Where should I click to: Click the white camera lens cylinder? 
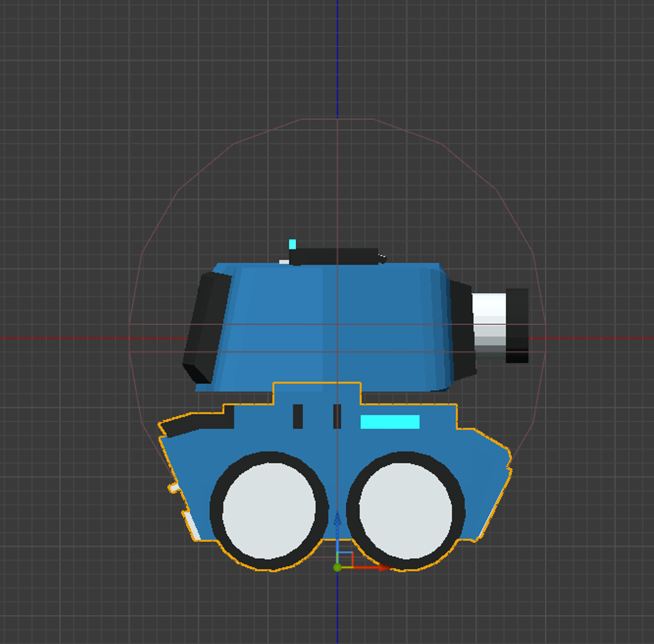(489, 325)
